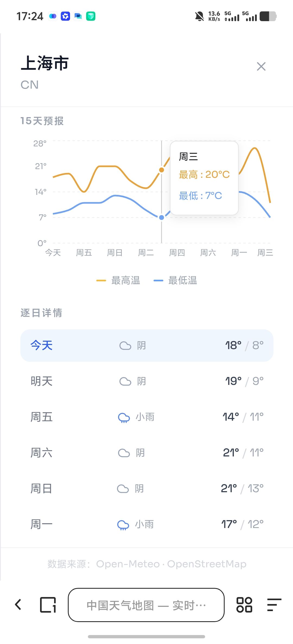
Task: Select the 明天 forecast row
Action: (x=147, y=381)
